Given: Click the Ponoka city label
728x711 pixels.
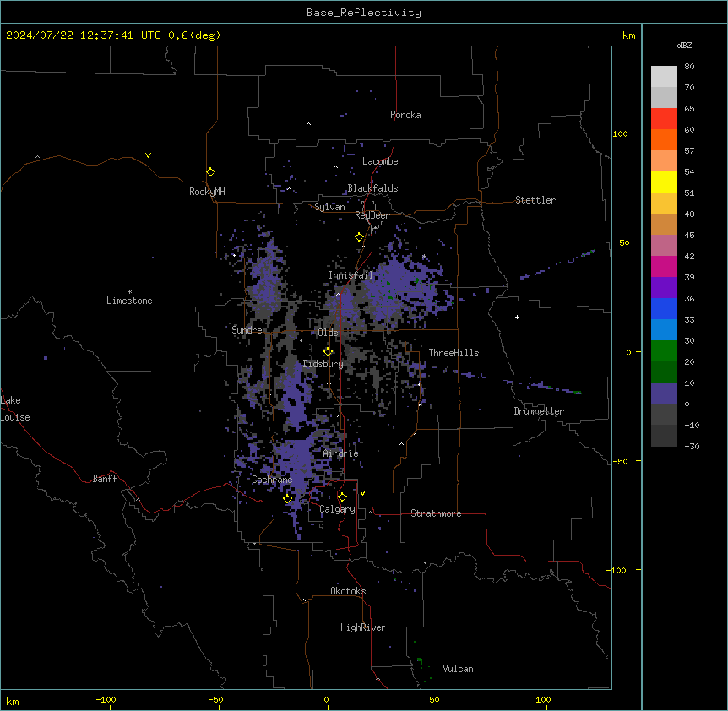Looking at the screenshot, I should point(405,115).
